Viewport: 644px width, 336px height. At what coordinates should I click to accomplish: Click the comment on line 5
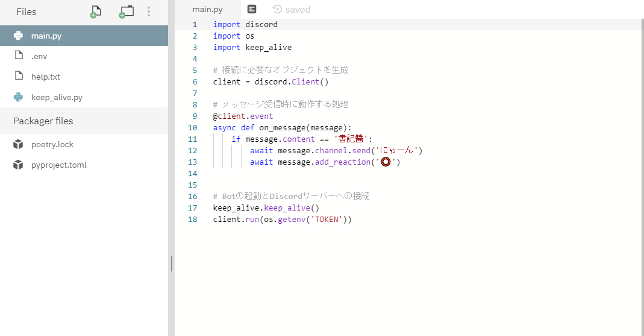(281, 71)
